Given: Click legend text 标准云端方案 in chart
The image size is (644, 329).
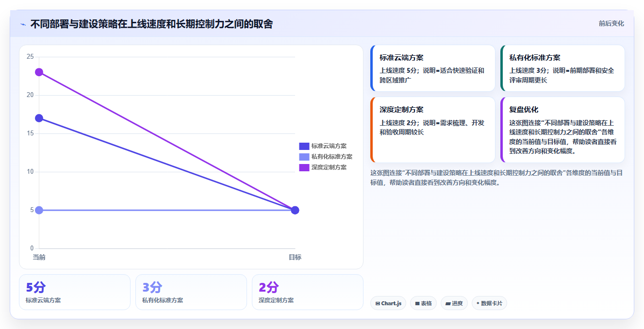Looking at the screenshot, I should pyautogui.click(x=329, y=146).
